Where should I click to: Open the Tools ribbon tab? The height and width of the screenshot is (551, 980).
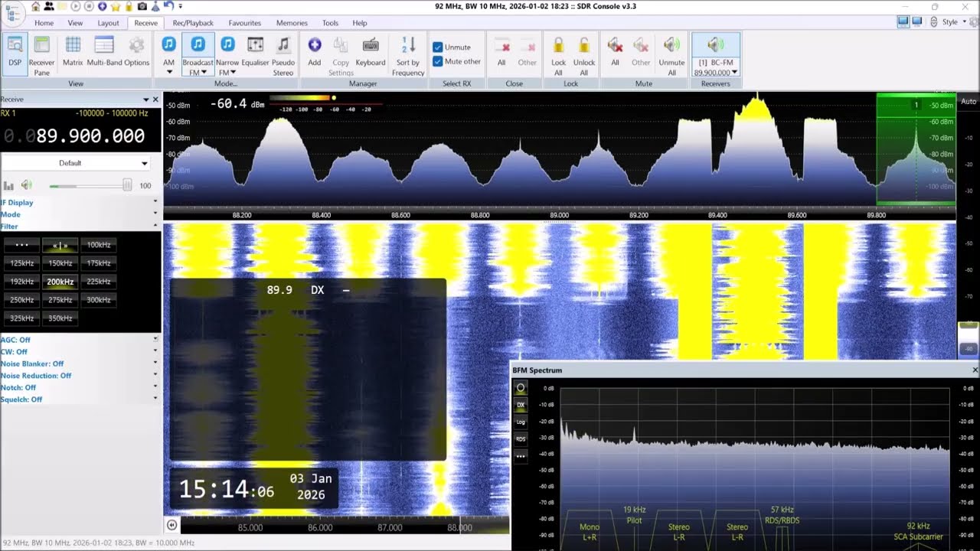pyautogui.click(x=330, y=23)
